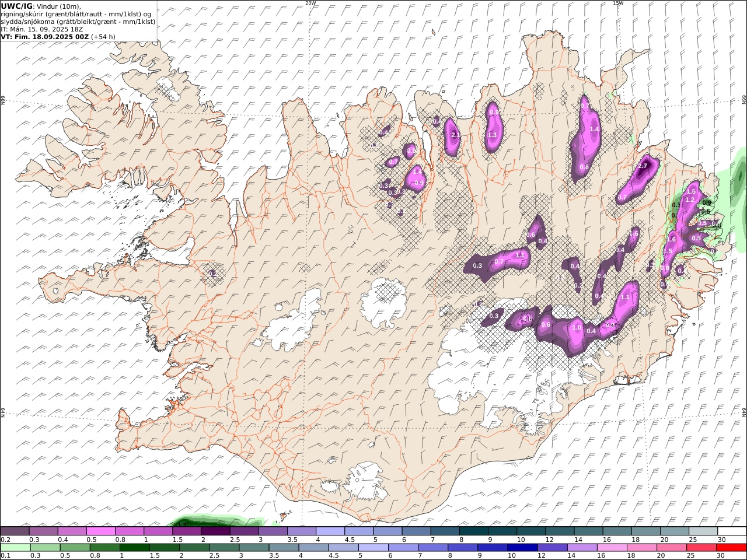
Task: Click the 'slydda/snjókoma' legend description line
Action: click(78, 21)
